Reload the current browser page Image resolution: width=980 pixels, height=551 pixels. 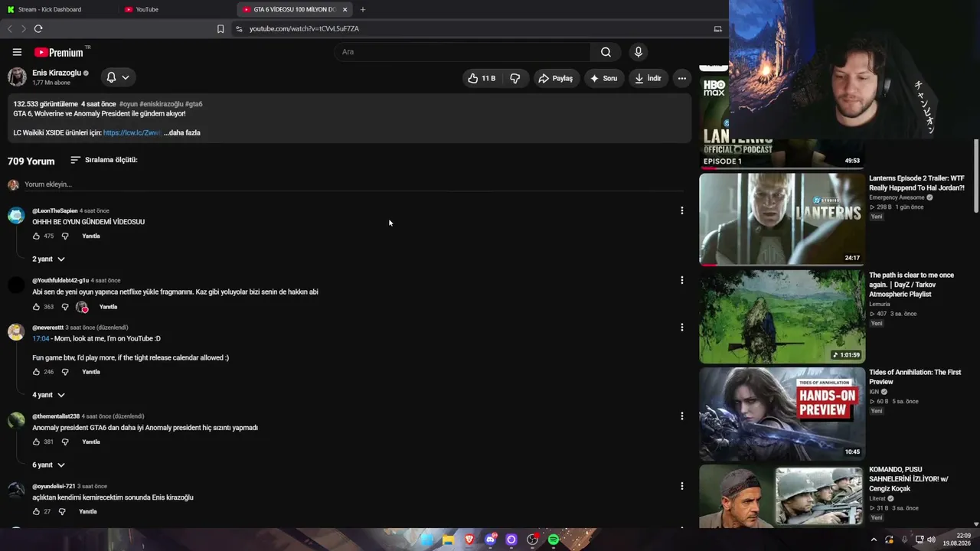coord(38,29)
